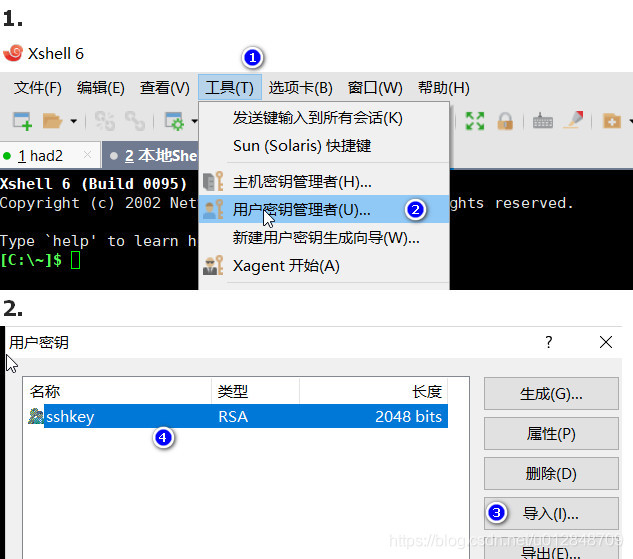
Task: Click the ? help button in 用户密钥 dialog
Action: pyautogui.click(x=548, y=342)
